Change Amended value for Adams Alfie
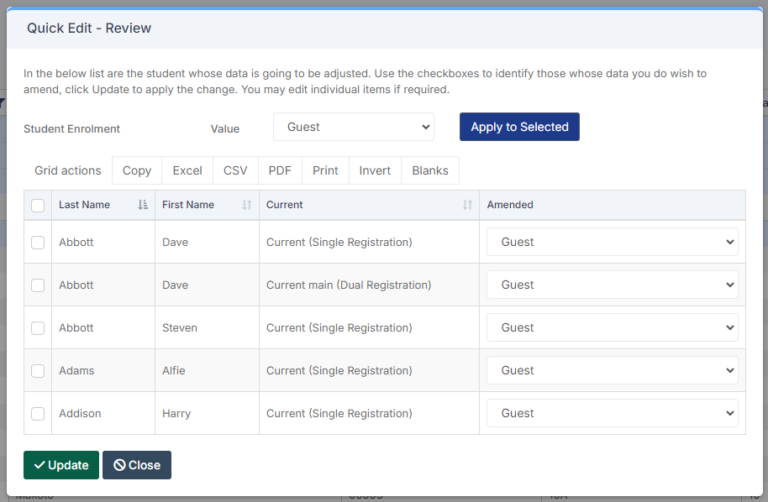This screenshot has width=768, height=502. point(612,371)
